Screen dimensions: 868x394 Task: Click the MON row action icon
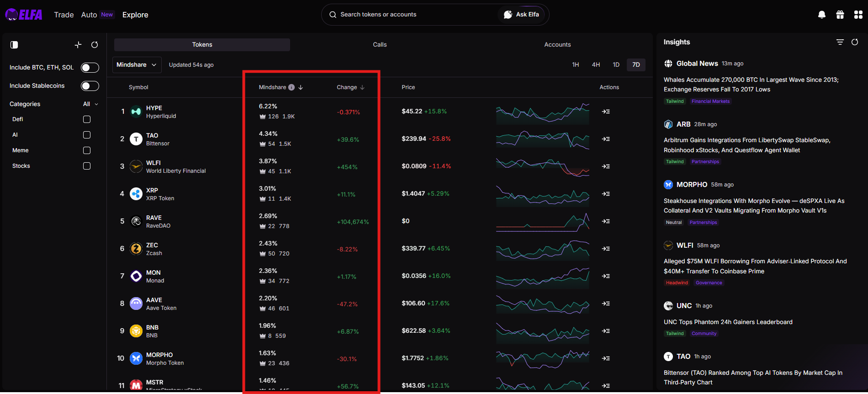[x=606, y=276]
